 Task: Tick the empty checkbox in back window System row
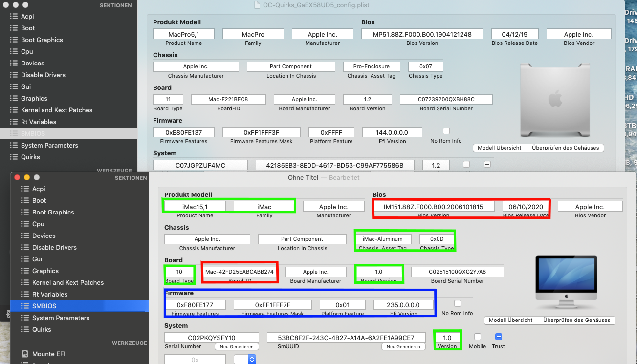coord(466,164)
